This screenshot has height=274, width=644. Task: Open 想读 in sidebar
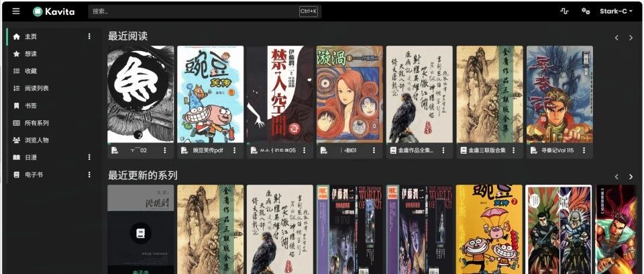31,54
